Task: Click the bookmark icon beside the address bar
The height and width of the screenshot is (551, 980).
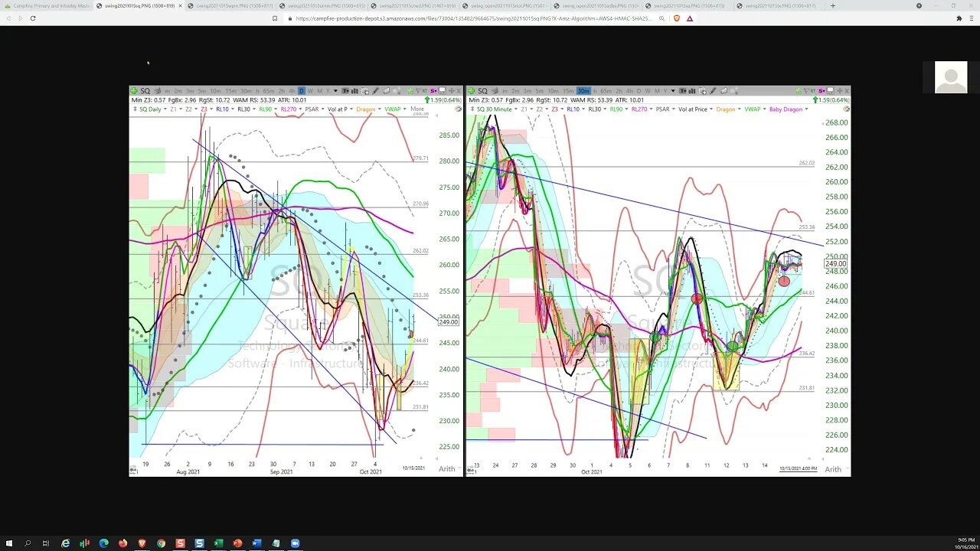Action: coord(274,18)
